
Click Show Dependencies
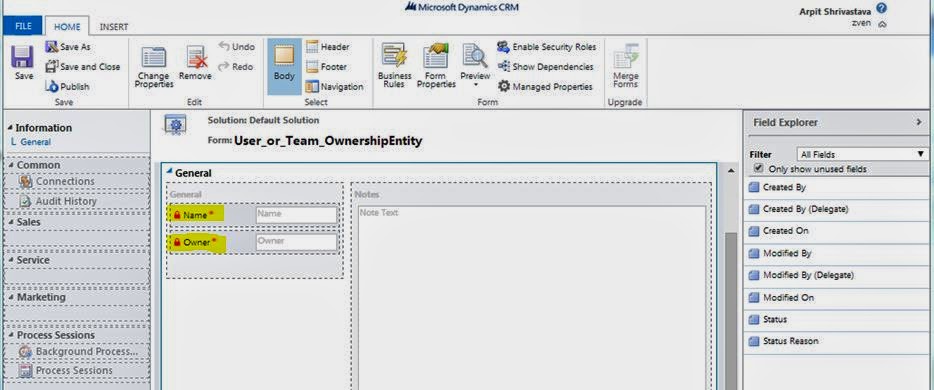click(546, 67)
